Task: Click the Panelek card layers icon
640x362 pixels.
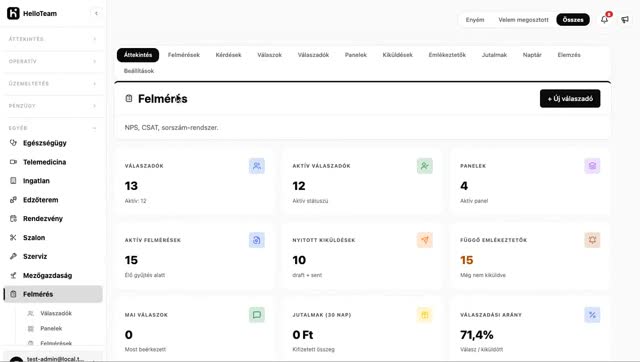Action: 592,166
